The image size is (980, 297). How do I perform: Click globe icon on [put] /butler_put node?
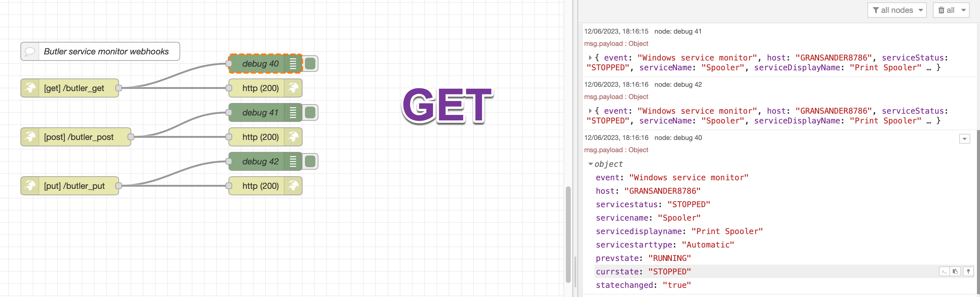[30, 186]
